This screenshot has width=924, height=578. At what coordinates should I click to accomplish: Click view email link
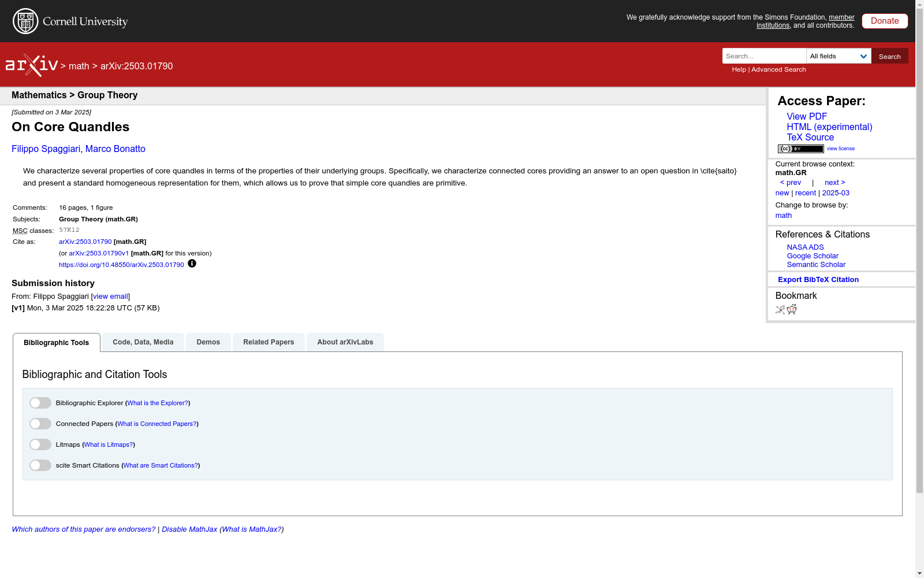coord(110,297)
